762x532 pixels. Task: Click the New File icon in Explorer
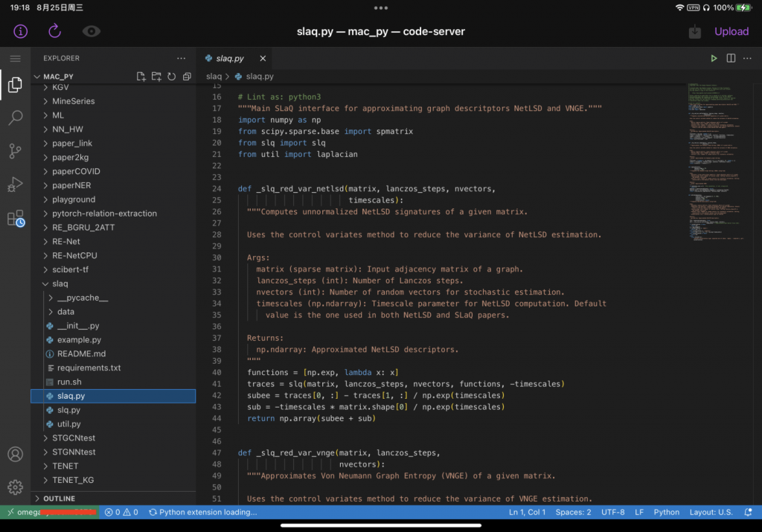(x=141, y=77)
